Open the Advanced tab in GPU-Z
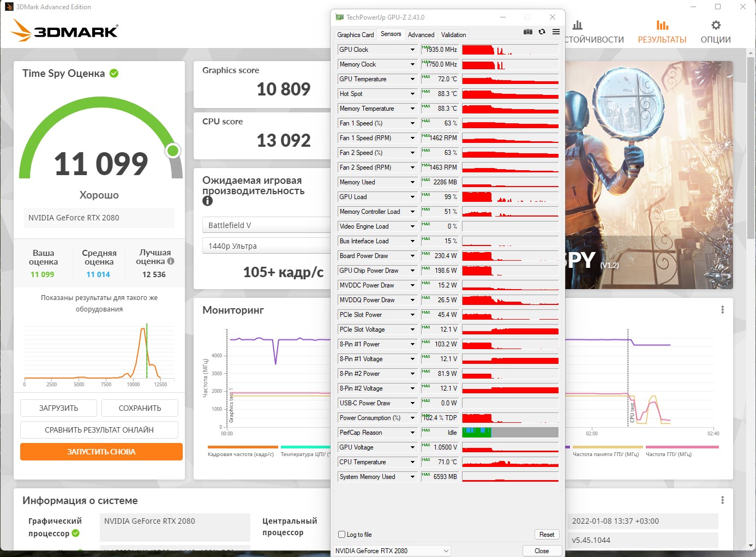The width and height of the screenshot is (756, 557). (421, 35)
